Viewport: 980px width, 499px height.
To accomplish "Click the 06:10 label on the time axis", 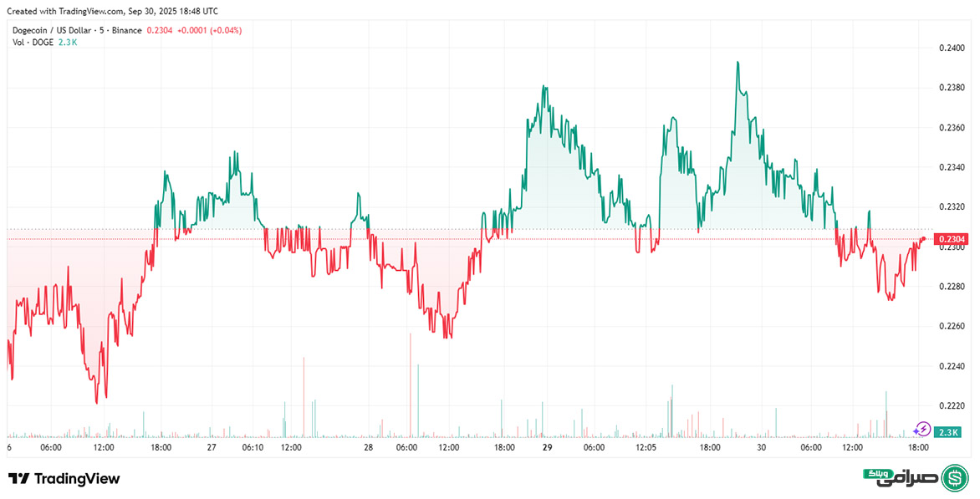I will [x=252, y=448].
